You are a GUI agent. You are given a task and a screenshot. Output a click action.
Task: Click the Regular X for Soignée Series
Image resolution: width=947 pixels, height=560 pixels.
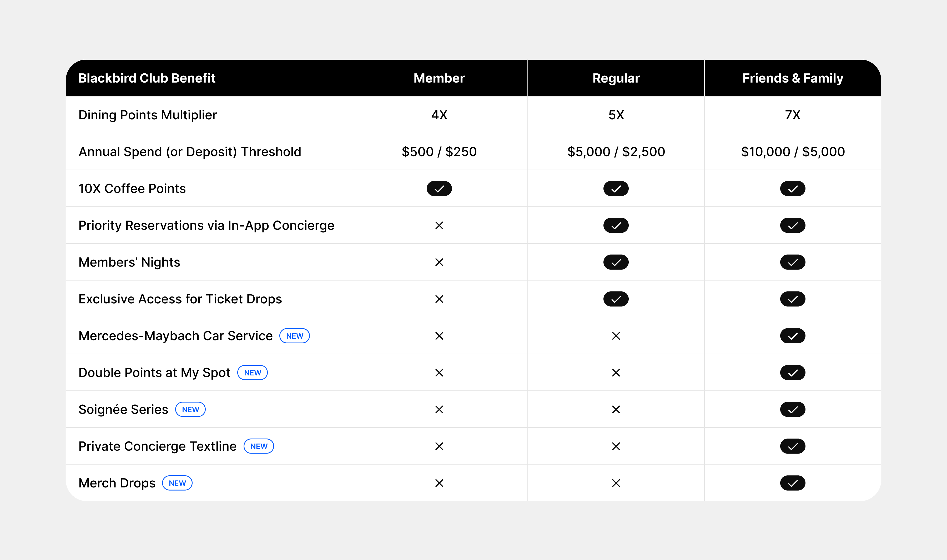[616, 409]
